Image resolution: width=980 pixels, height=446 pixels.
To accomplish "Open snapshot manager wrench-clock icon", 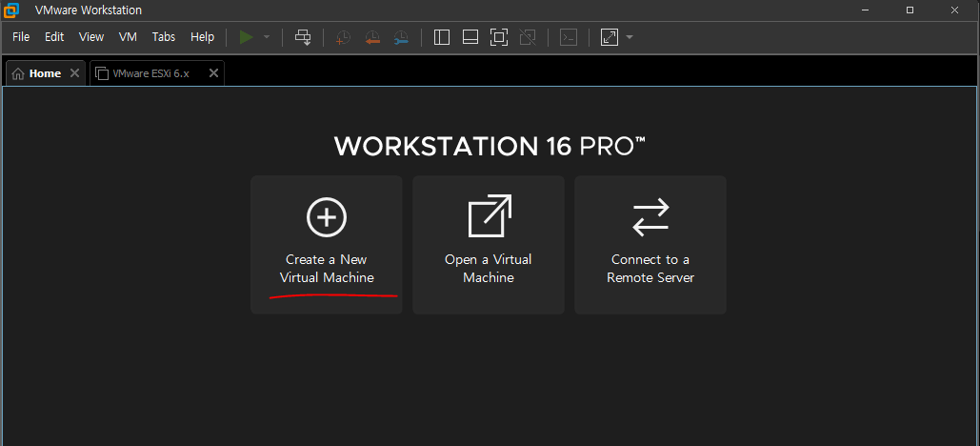I will 401,37.
